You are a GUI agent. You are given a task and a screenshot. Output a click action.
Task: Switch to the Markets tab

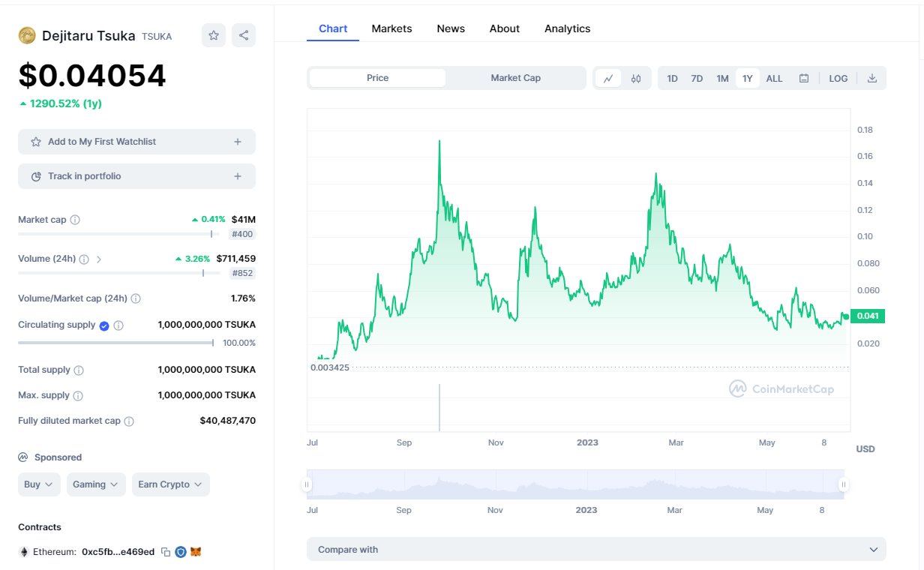point(391,28)
